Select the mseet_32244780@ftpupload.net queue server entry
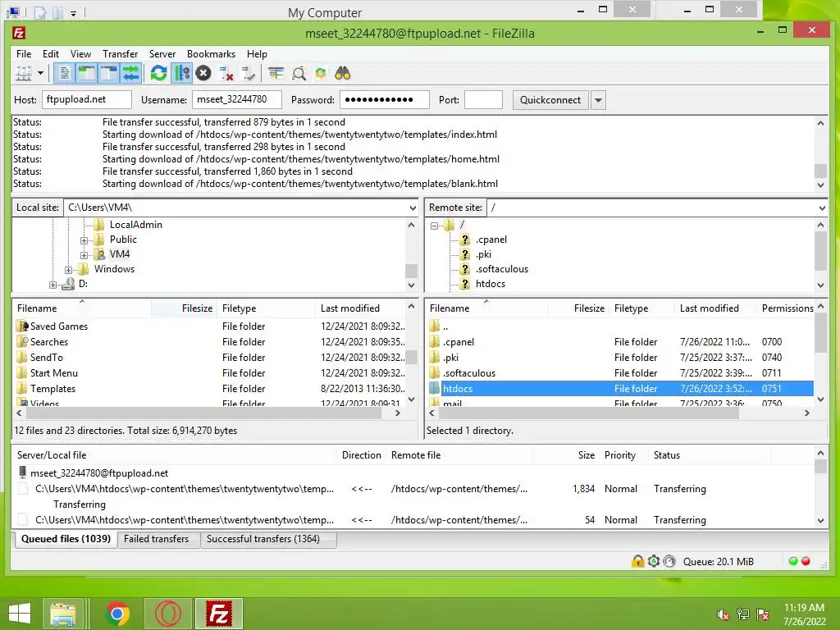Screen dimensions: 840x630 pos(98,473)
